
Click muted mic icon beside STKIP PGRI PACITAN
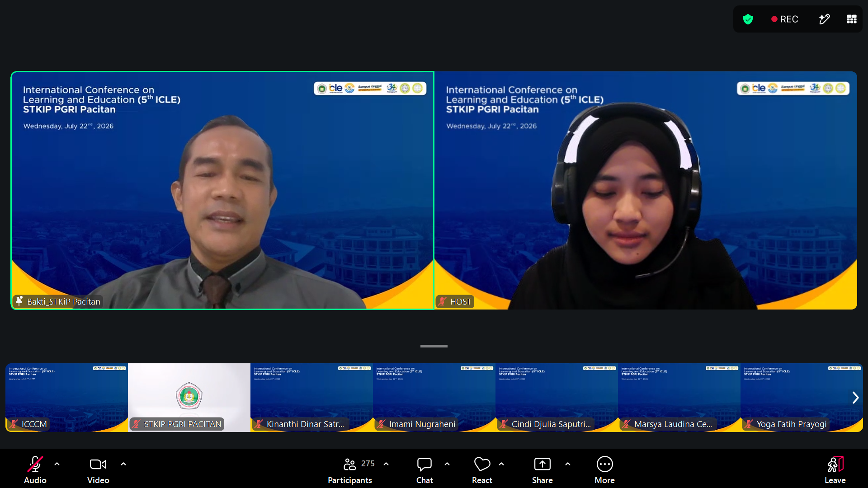[x=136, y=424]
